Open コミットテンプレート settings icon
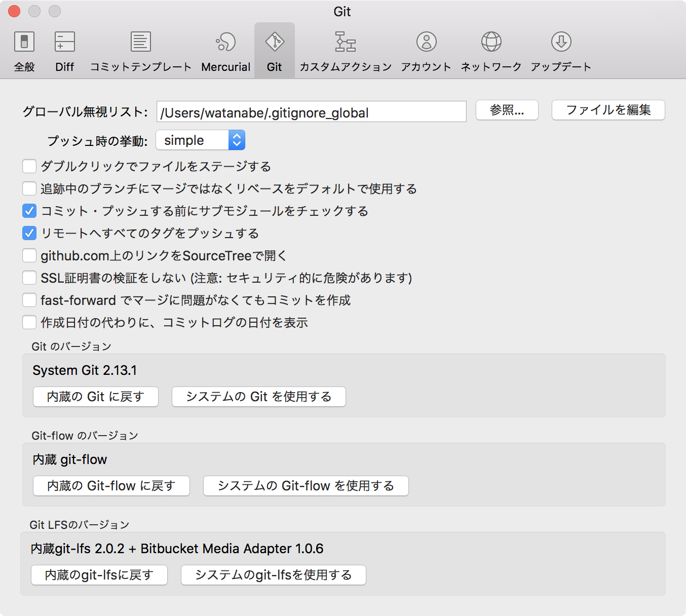The image size is (686, 616). point(140,48)
